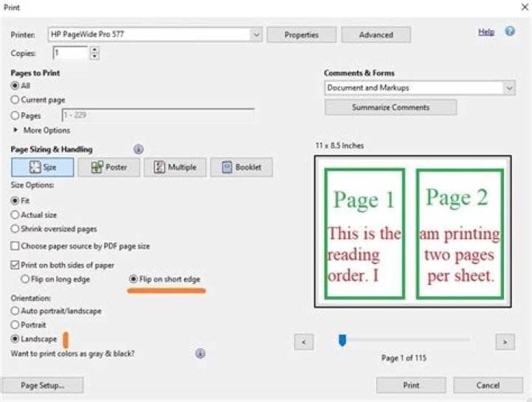
Task: Open Page Sizing & Handling info icon
Action: click(x=138, y=149)
